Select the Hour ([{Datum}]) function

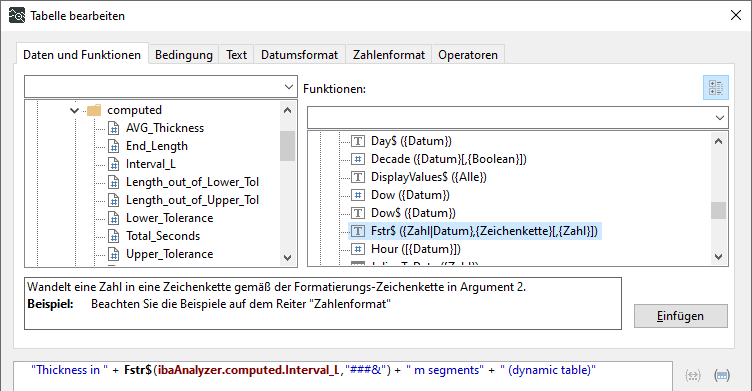(x=415, y=249)
